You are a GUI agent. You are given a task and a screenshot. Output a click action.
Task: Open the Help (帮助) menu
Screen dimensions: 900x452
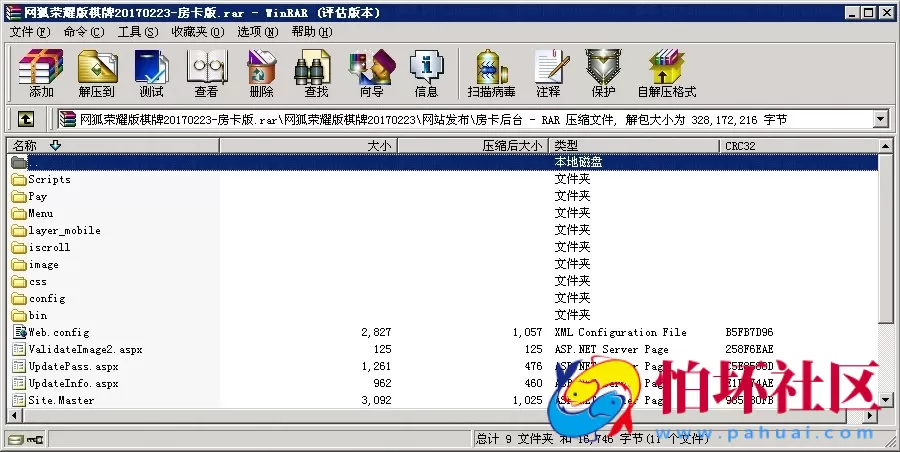point(312,32)
